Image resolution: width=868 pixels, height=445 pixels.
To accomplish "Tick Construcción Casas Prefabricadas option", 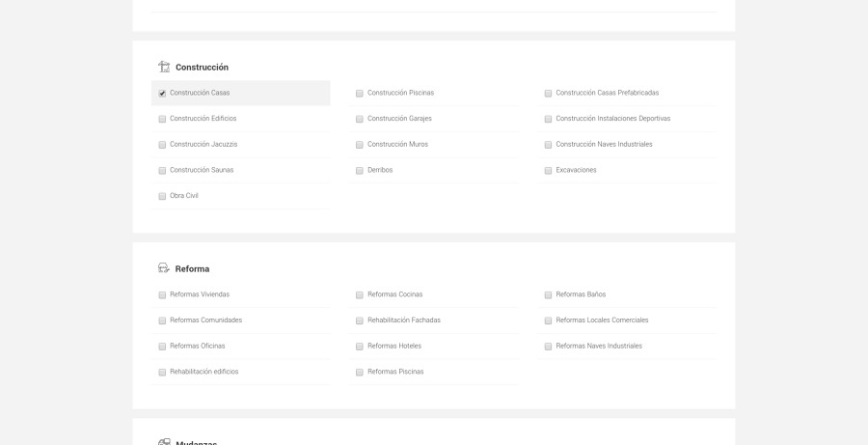I will [548, 94].
